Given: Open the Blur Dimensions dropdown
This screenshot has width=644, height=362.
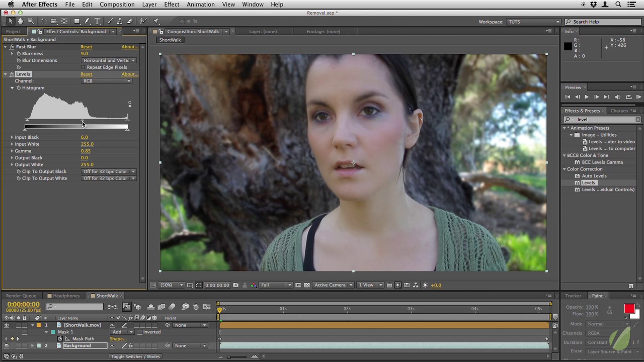Looking at the screenshot, I should pyautogui.click(x=109, y=60).
